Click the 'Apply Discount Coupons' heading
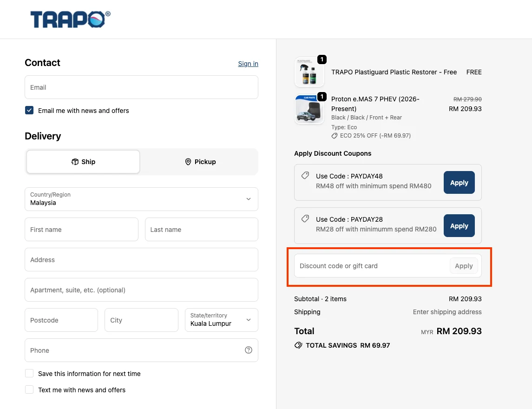 pos(333,153)
